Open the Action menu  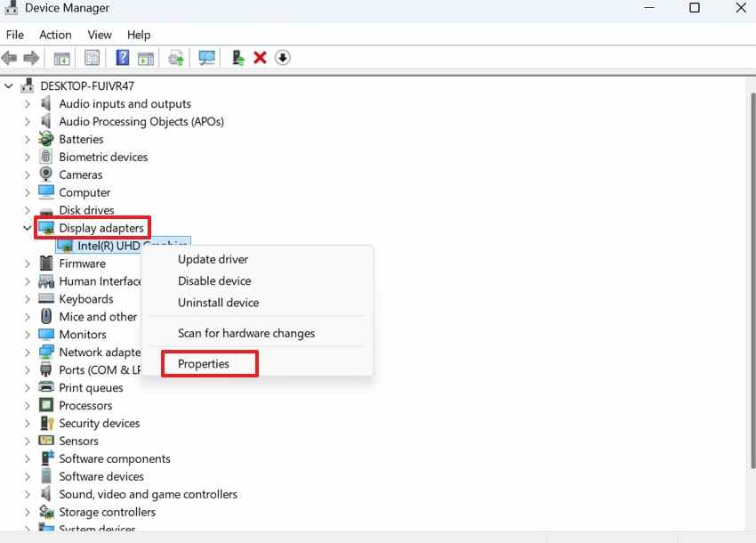click(x=55, y=35)
